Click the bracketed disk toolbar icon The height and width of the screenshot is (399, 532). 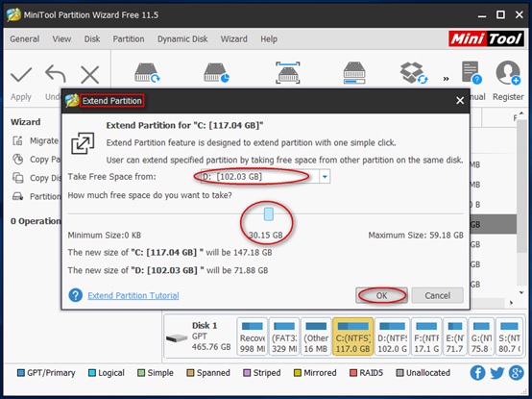point(288,73)
